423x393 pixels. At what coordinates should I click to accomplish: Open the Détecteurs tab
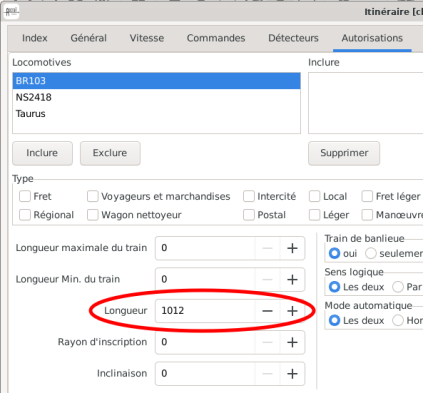293,38
